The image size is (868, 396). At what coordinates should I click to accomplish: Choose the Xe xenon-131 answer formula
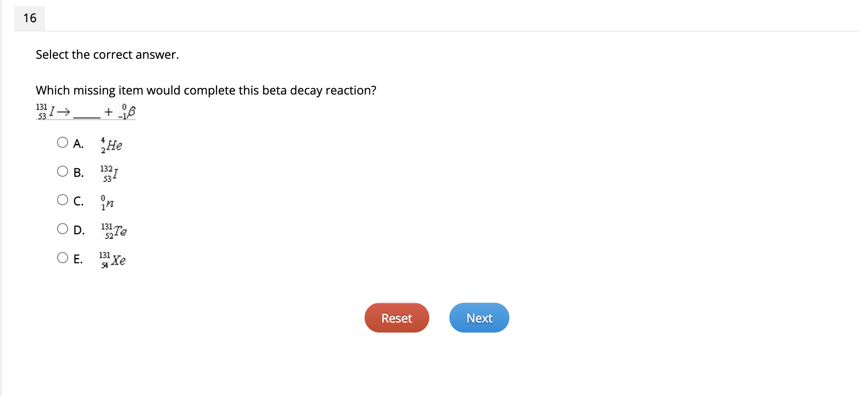pos(112,260)
